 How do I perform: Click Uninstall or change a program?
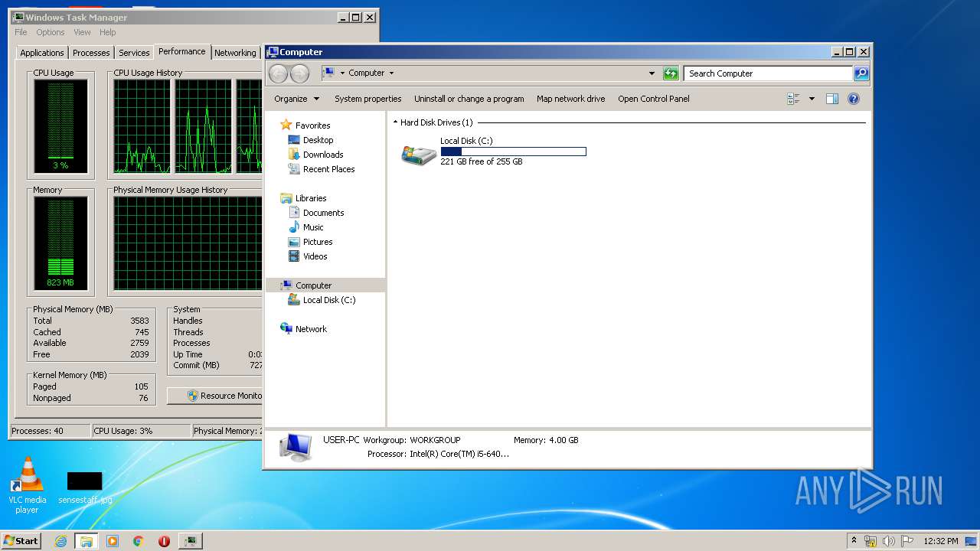click(469, 99)
